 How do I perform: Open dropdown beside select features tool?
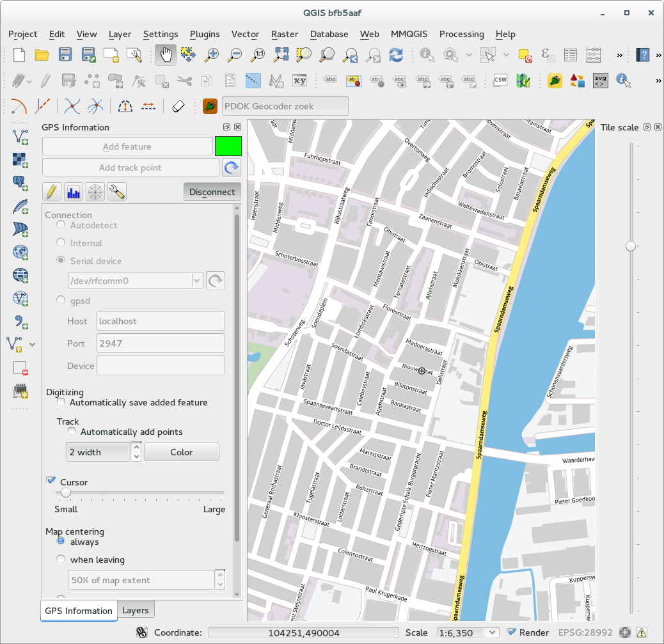click(x=506, y=55)
